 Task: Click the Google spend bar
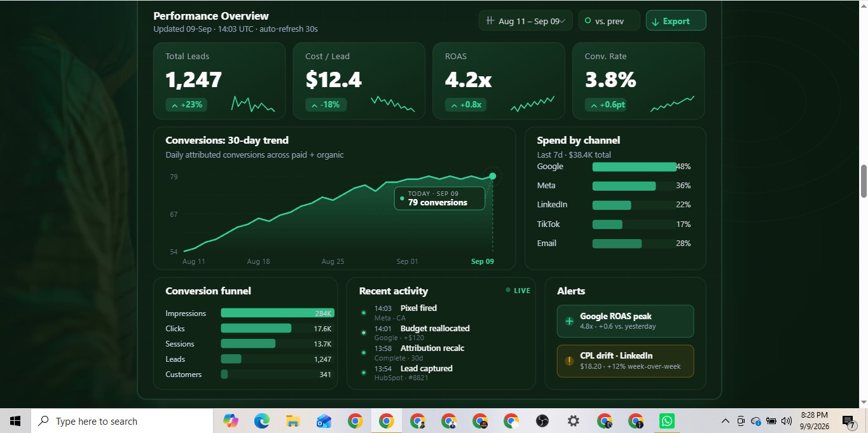[x=635, y=167]
